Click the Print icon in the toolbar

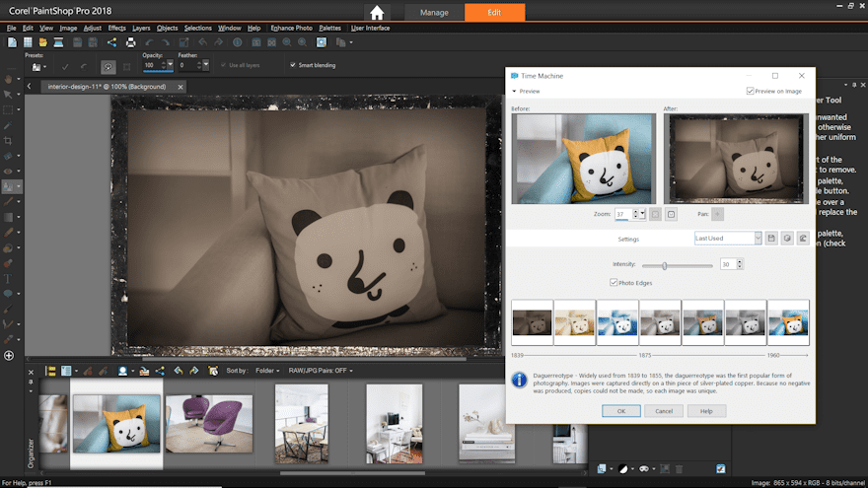[x=130, y=42]
